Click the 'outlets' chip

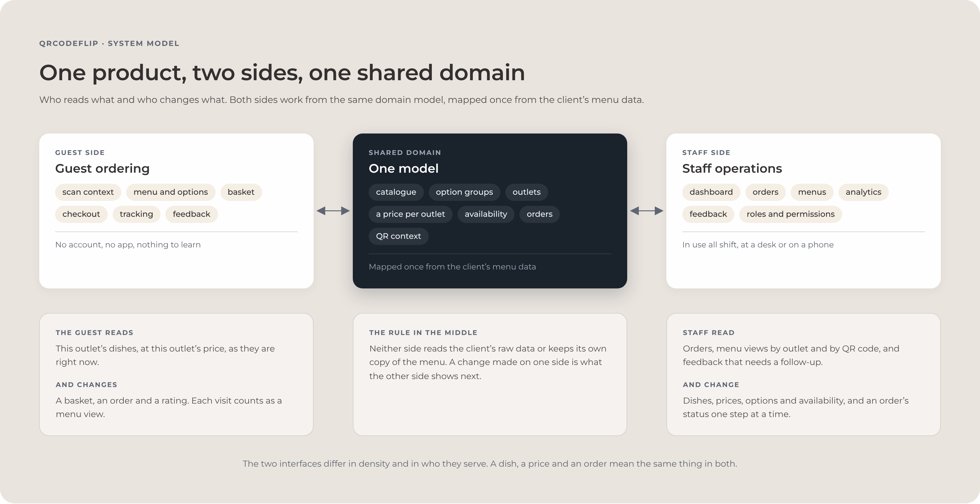(x=526, y=192)
